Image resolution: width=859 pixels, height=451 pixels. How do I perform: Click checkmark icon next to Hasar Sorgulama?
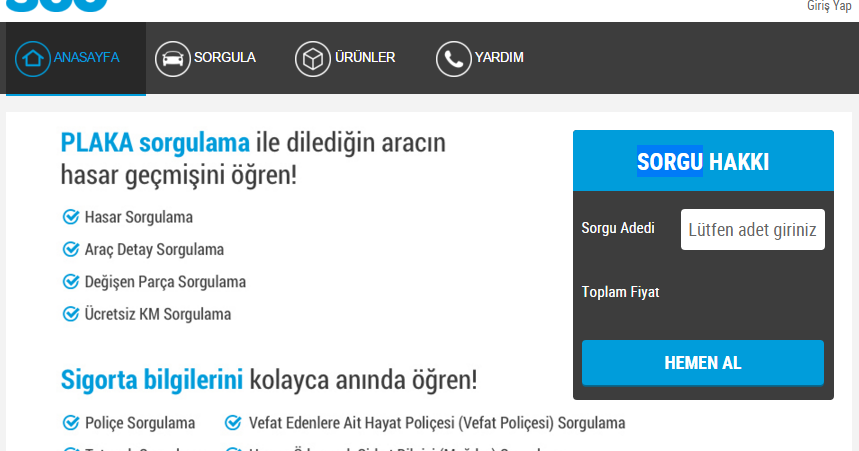coord(71,217)
